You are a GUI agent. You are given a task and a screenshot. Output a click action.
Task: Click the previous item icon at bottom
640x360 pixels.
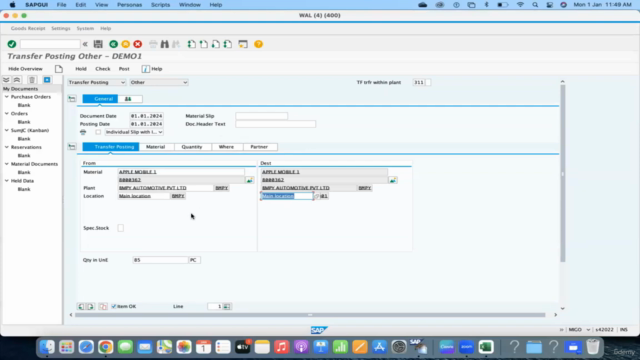pyautogui.click(x=81, y=306)
